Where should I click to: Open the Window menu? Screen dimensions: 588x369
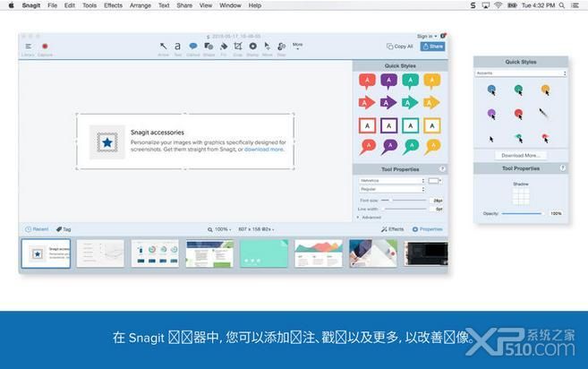tap(230, 5)
